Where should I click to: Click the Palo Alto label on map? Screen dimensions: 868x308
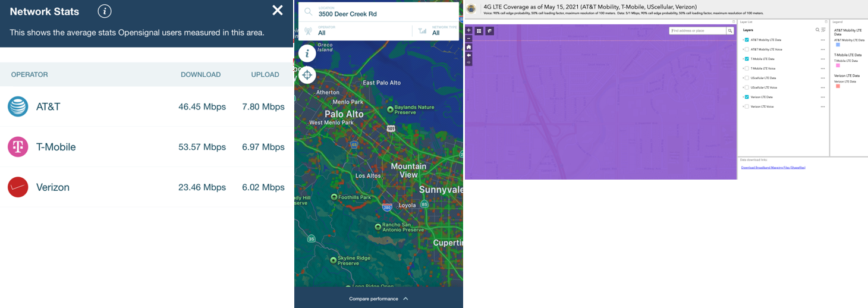(344, 114)
